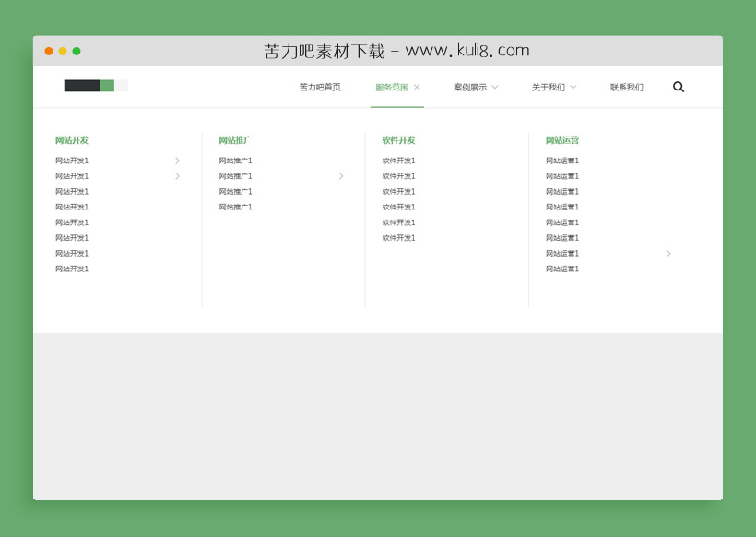Expand the 案例展示 dropdown chevron
The width and height of the screenshot is (756, 537).
pyautogui.click(x=497, y=87)
